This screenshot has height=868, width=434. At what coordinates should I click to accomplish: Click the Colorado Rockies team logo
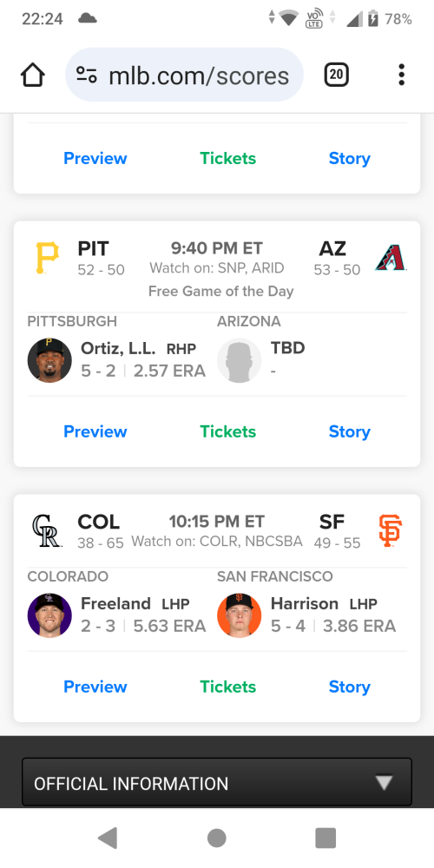[47, 531]
